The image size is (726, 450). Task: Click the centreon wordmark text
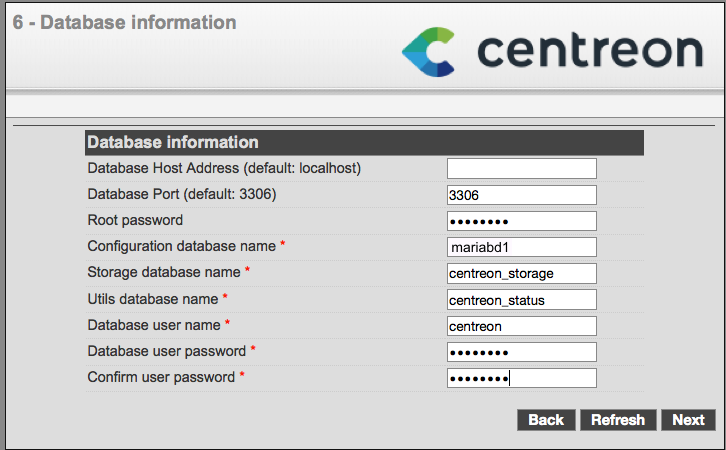[589, 50]
